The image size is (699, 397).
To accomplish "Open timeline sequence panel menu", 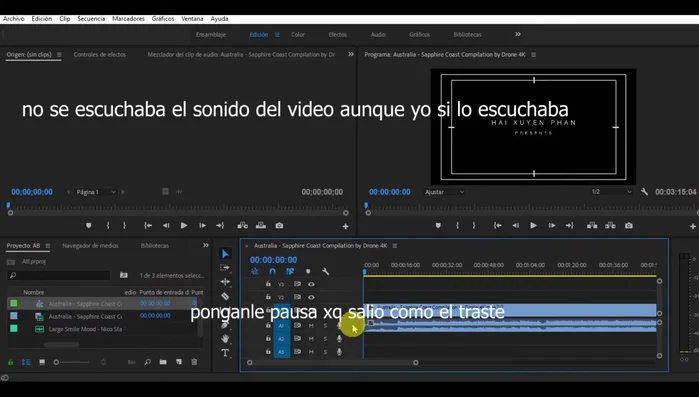I will (x=395, y=246).
